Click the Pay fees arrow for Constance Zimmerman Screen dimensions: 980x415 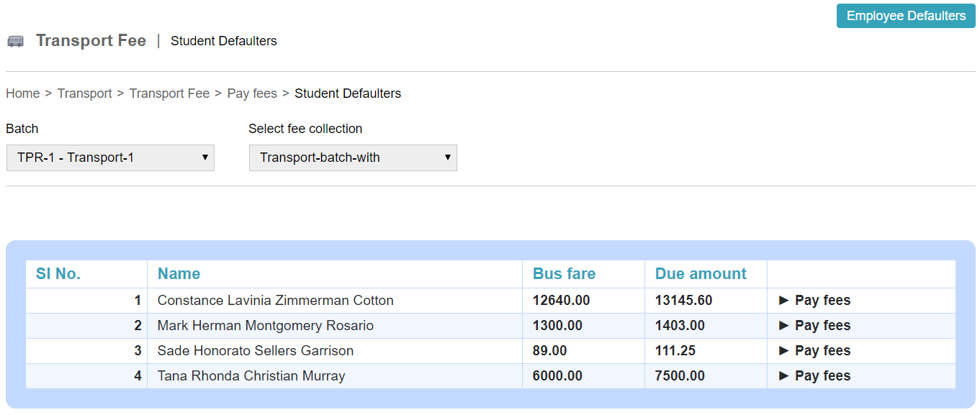(x=784, y=301)
